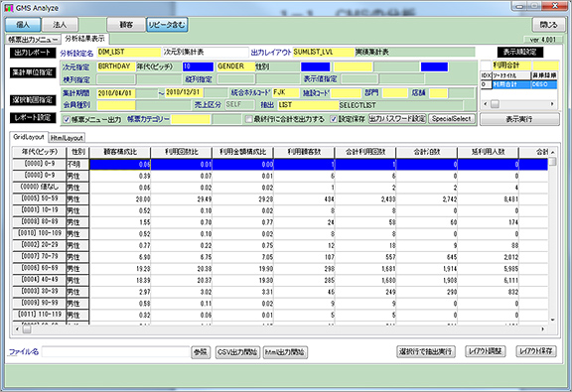The image size is (572, 392).
Task: Switch to the 分析結果表示 tab
Action: click(x=85, y=39)
